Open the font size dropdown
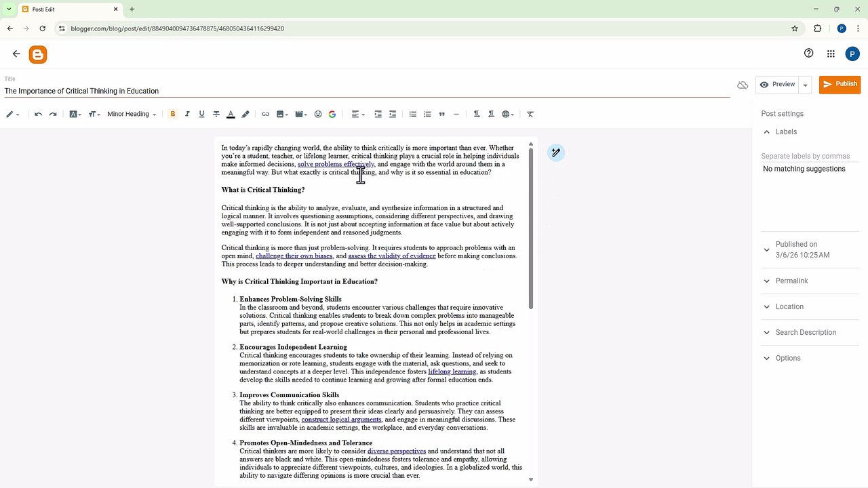This screenshot has height=488, width=868. click(94, 114)
